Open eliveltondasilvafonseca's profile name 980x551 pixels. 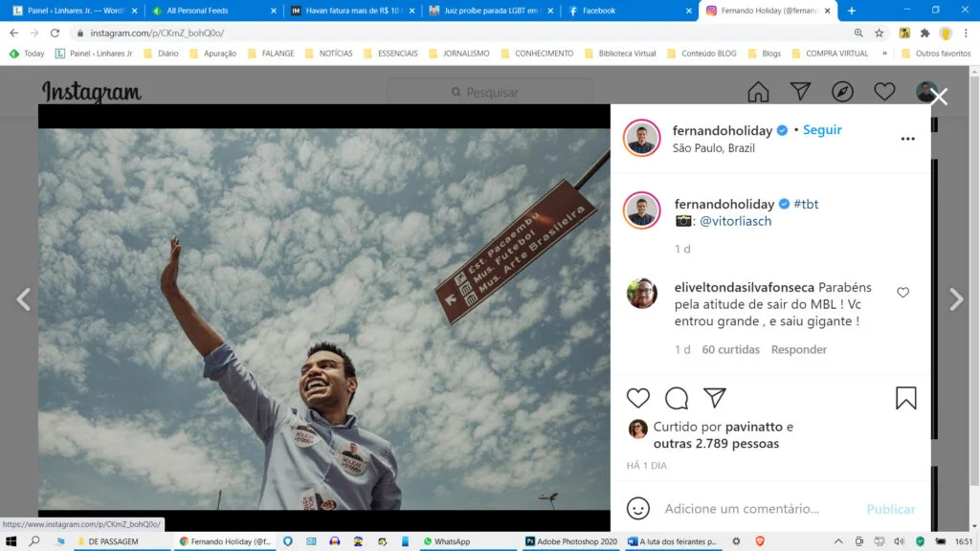(745, 287)
